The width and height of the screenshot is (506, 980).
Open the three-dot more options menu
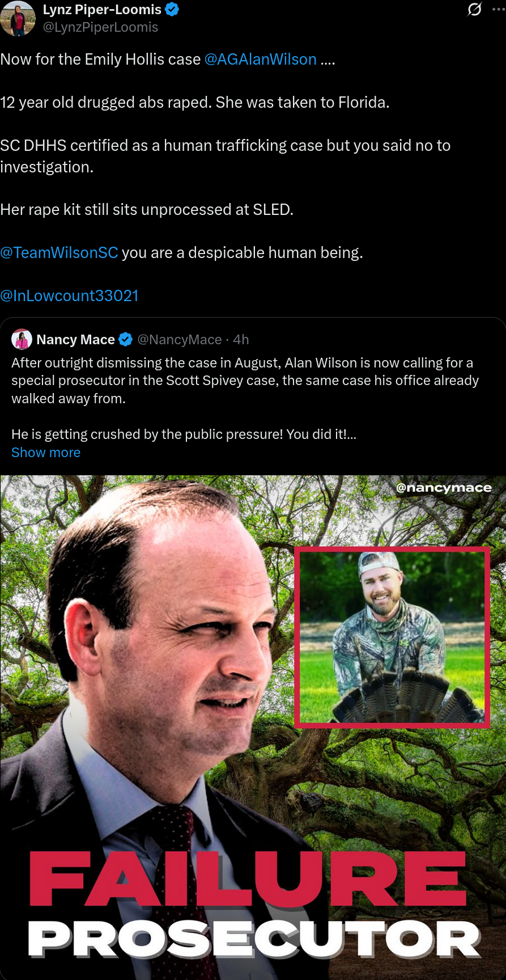(x=499, y=10)
